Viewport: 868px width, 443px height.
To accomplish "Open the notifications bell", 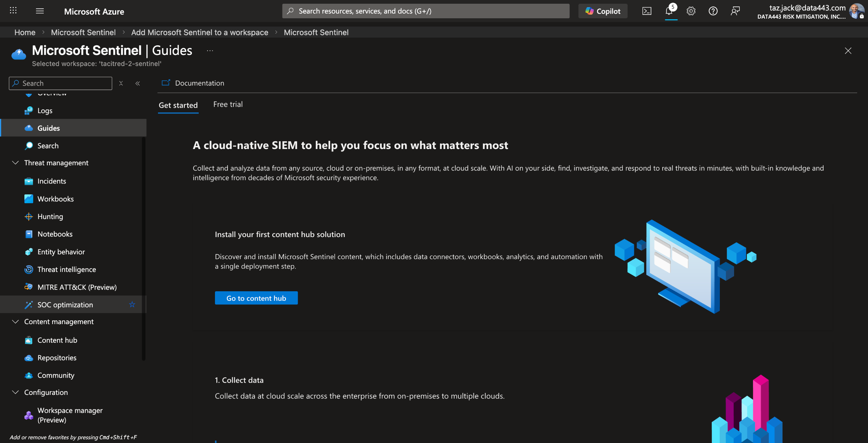I will 669,11.
